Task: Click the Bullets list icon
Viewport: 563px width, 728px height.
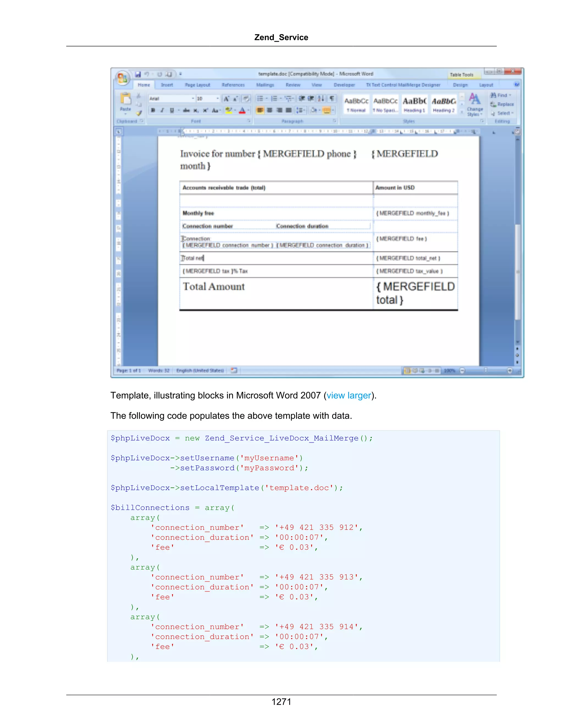Action: [x=261, y=99]
